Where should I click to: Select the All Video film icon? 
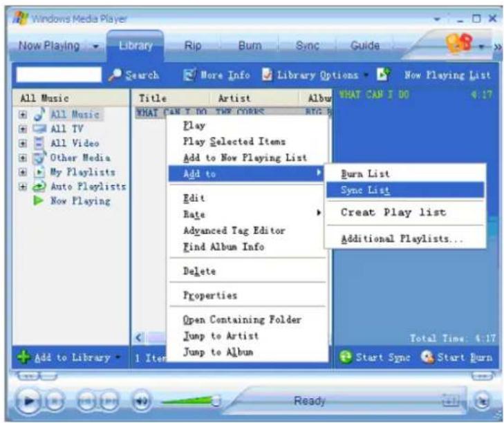pyautogui.click(x=39, y=143)
